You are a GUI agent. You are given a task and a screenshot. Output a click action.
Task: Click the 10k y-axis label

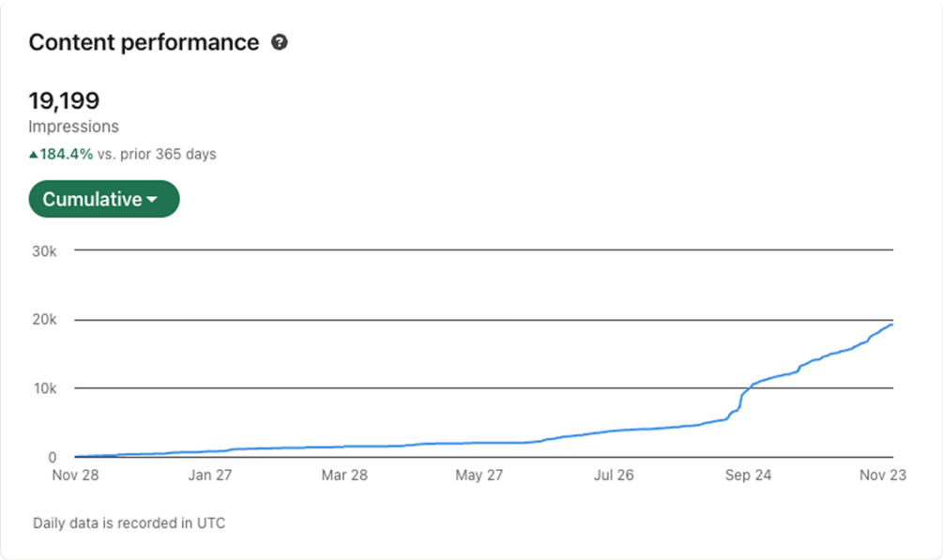43,388
